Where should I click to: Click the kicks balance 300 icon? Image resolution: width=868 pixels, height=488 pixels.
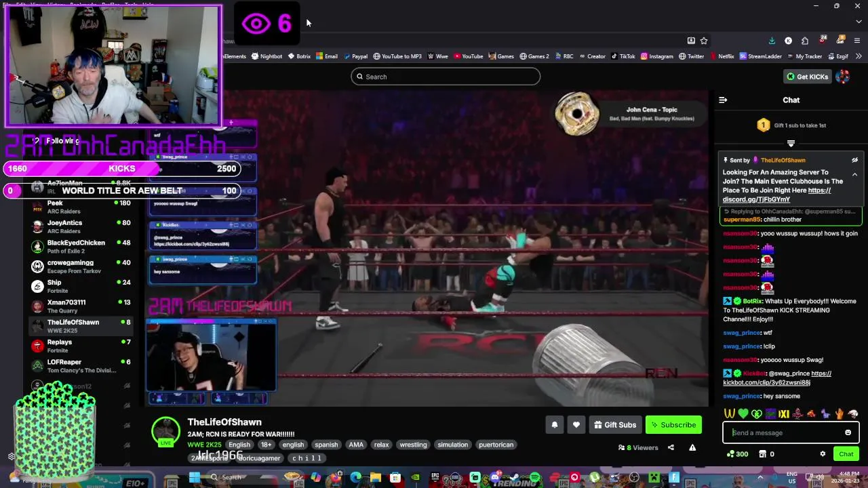[737, 454]
